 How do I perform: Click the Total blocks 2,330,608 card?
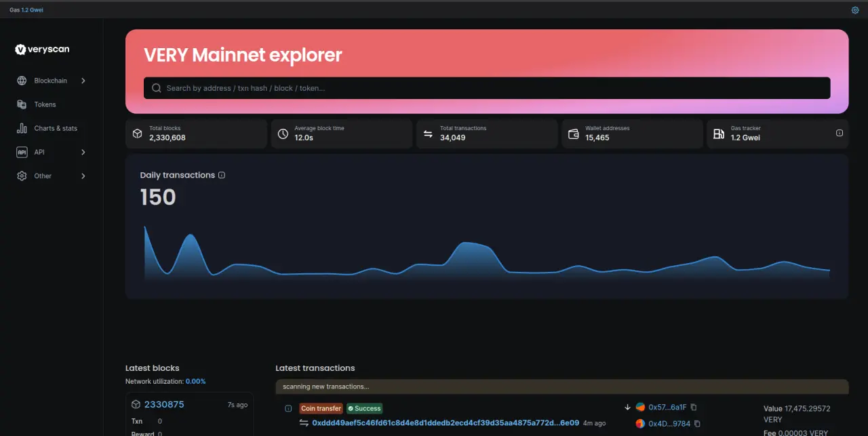(196, 134)
